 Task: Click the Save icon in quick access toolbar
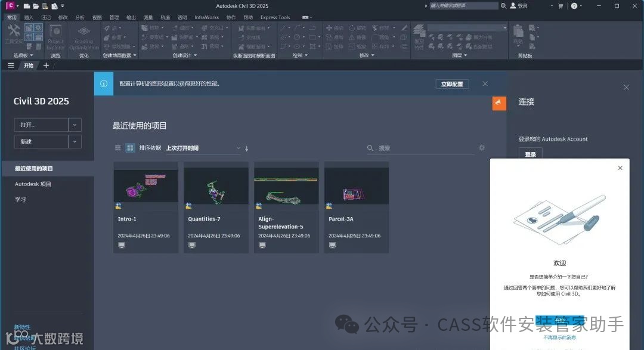45,6
